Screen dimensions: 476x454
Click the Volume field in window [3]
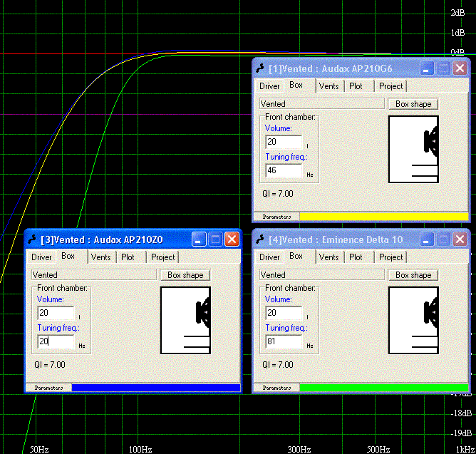click(56, 313)
